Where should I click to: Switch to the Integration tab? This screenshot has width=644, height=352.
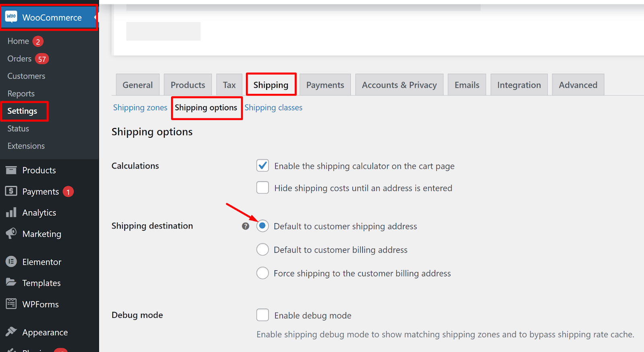(519, 85)
